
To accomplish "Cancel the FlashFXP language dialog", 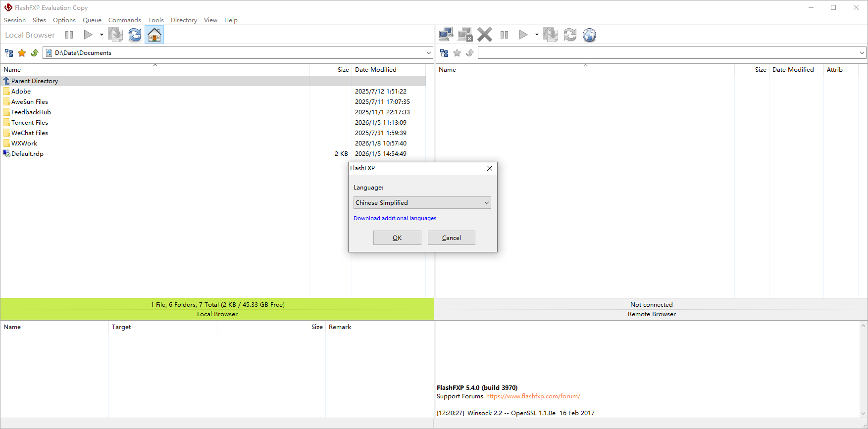I will 451,238.
